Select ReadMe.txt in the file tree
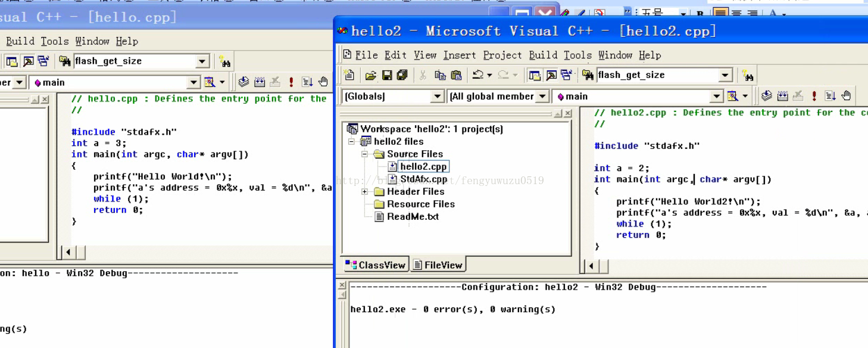The image size is (868, 348). point(413,217)
